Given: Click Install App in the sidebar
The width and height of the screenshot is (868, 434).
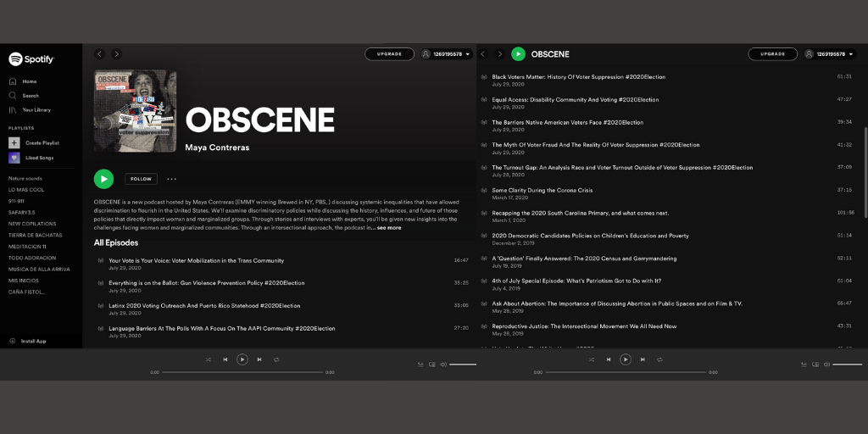Looking at the screenshot, I should coord(28,341).
